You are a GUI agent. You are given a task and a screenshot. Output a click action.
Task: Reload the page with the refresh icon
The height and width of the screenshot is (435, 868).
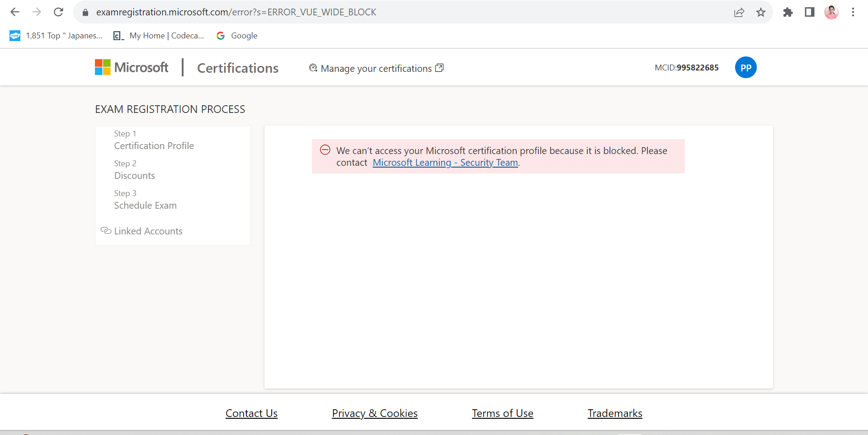click(58, 12)
